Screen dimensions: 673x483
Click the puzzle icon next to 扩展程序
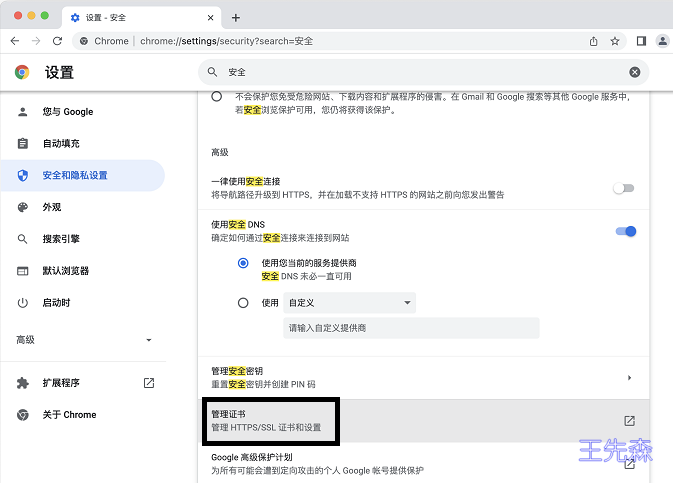(22, 383)
